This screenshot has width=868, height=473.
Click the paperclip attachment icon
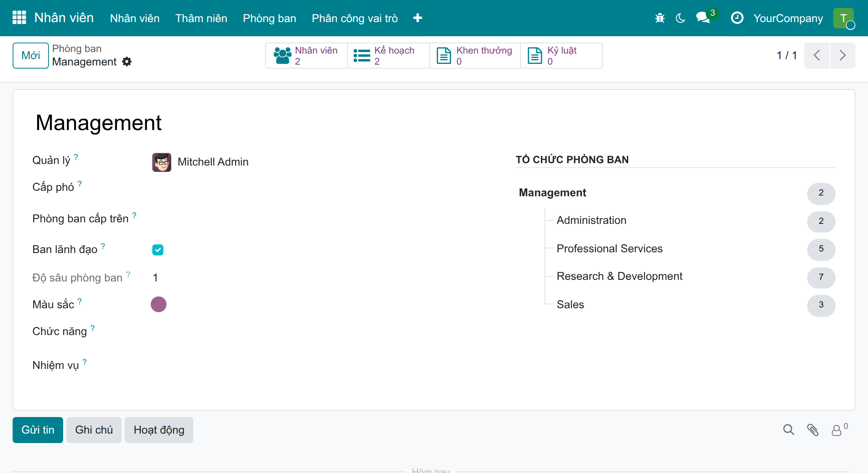tap(812, 430)
